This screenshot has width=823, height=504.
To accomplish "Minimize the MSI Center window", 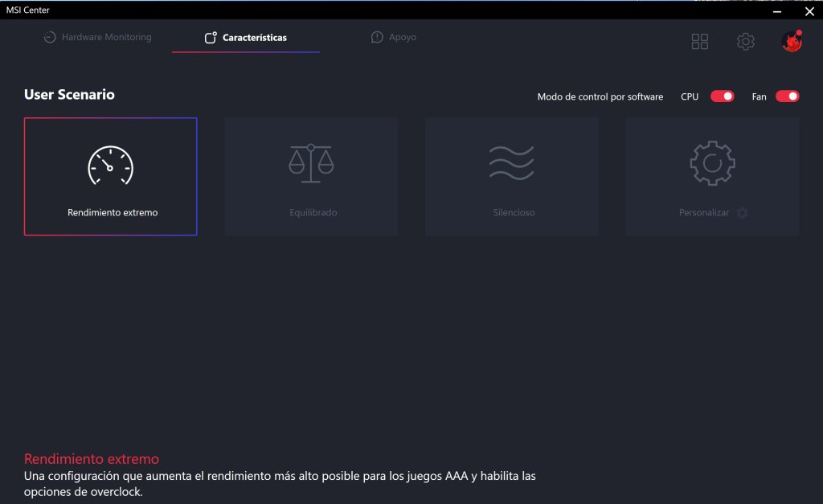I will coord(777,11).
